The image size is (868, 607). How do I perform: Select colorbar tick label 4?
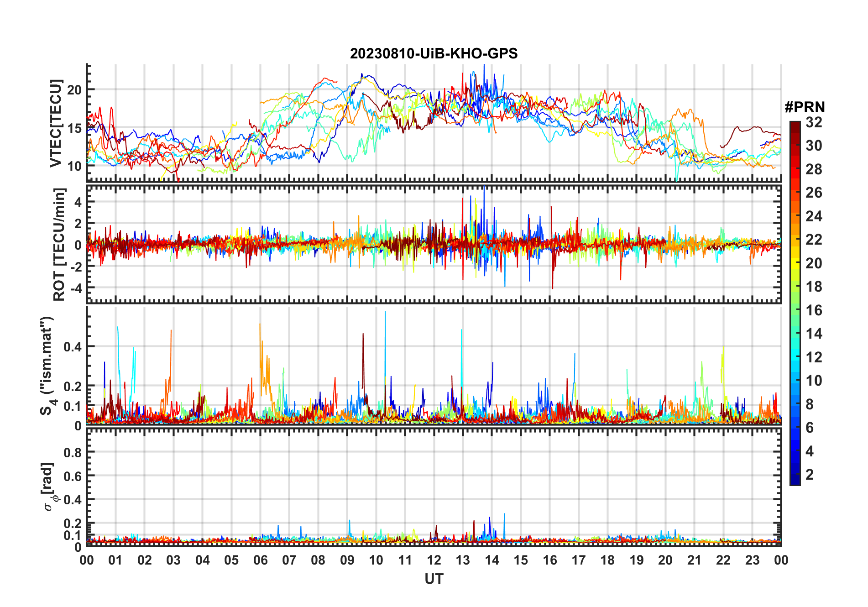810,451
